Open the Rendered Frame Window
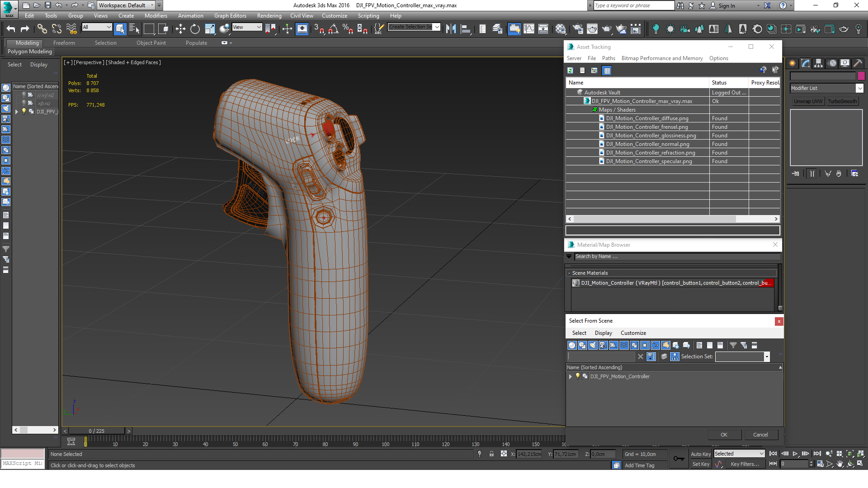Screen dimensions: 868x488 [592, 29]
